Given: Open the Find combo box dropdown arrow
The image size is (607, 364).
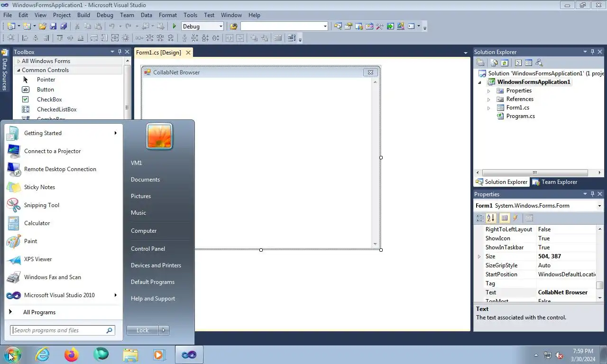Looking at the screenshot, I should coord(325,27).
